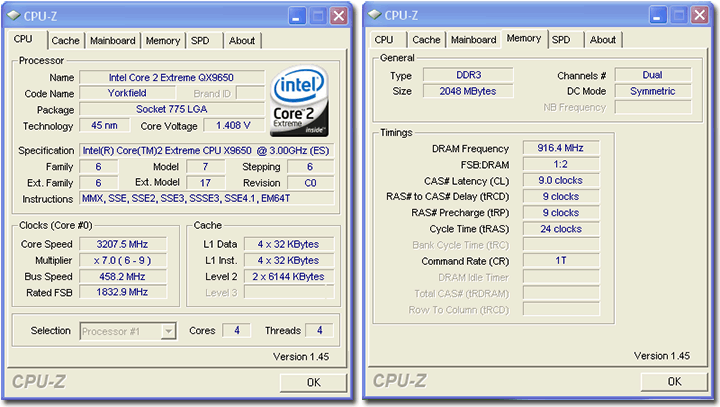The image size is (720, 407).
Task: Open SPD tab in left window
Action: point(200,40)
